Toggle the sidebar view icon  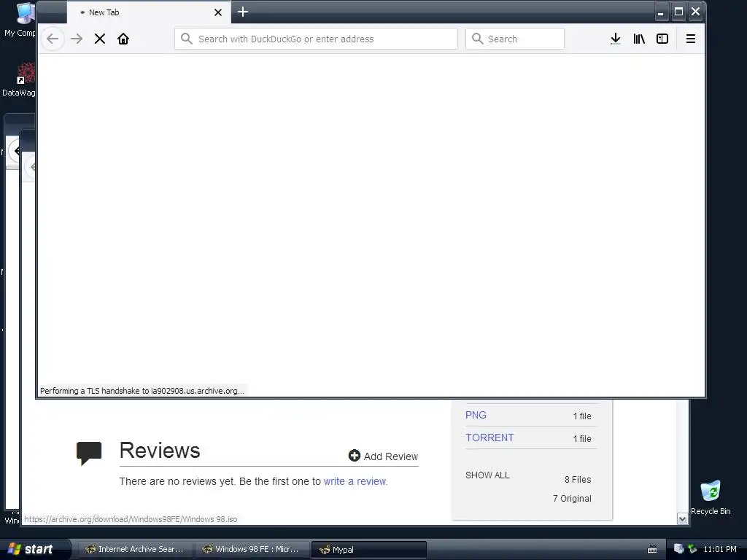[x=662, y=39]
